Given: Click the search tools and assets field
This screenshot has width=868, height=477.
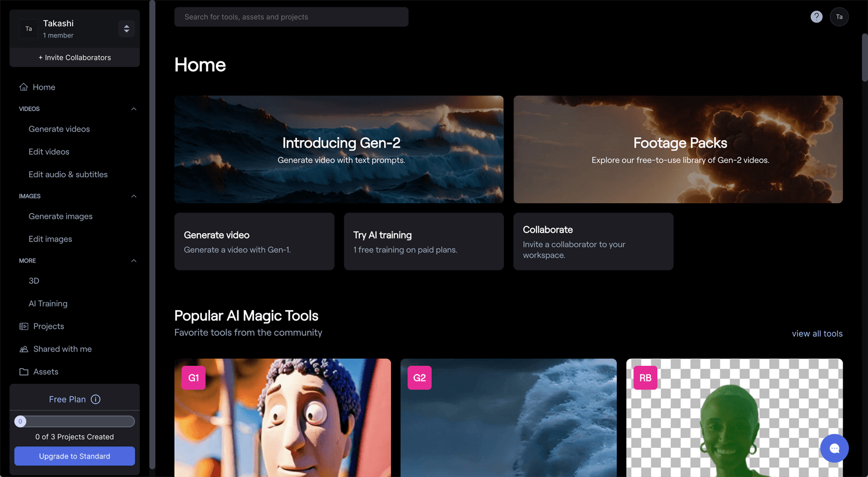Looking at the screenshot, I should pos(291,17).
